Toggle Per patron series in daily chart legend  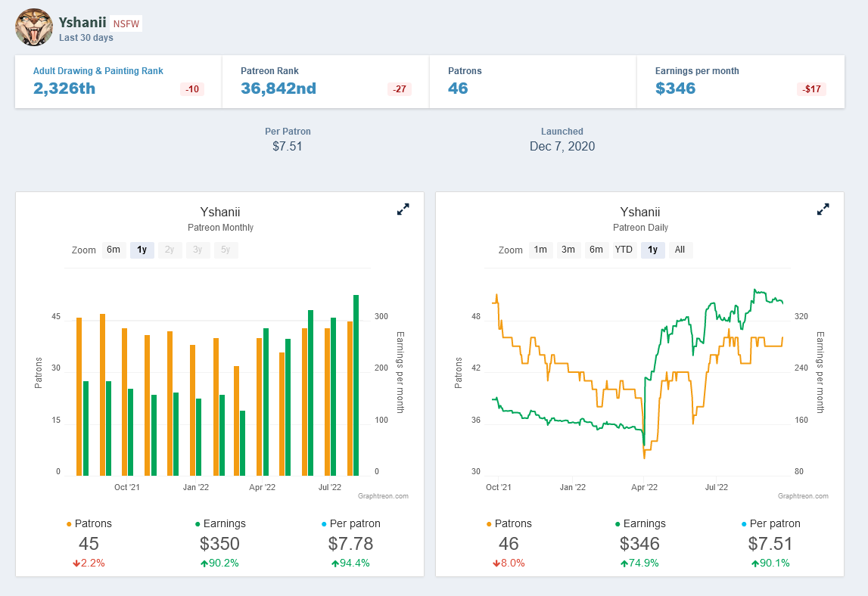point(771,523)
